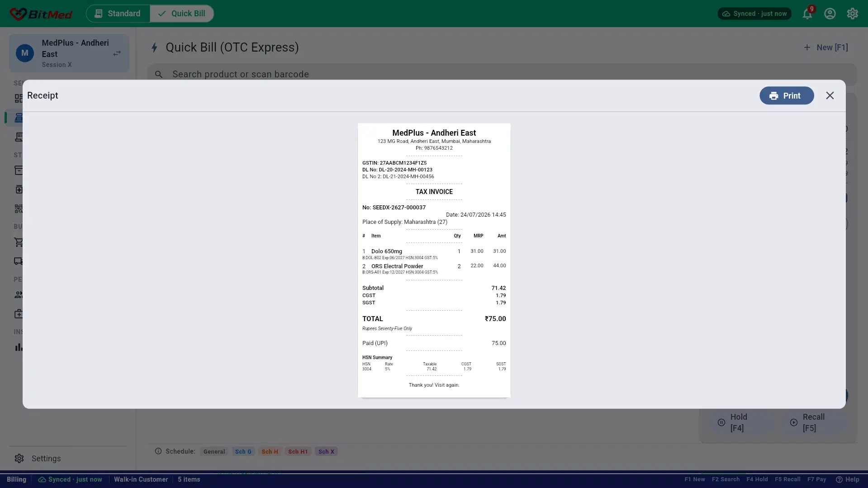Print the receipt
Screen dimensions: 868x488
click(787, 95)
